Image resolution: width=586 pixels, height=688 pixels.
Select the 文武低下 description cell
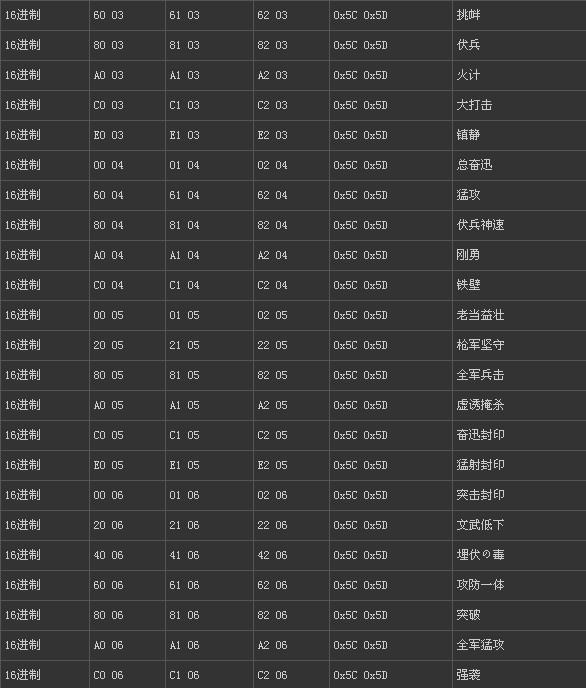tap(519, 525)
